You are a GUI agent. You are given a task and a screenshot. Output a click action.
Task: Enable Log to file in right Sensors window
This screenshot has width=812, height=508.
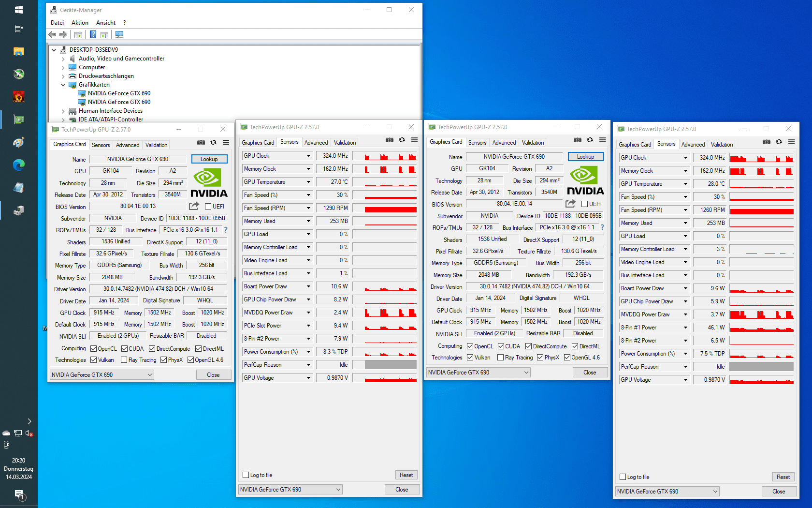(623, 477)
